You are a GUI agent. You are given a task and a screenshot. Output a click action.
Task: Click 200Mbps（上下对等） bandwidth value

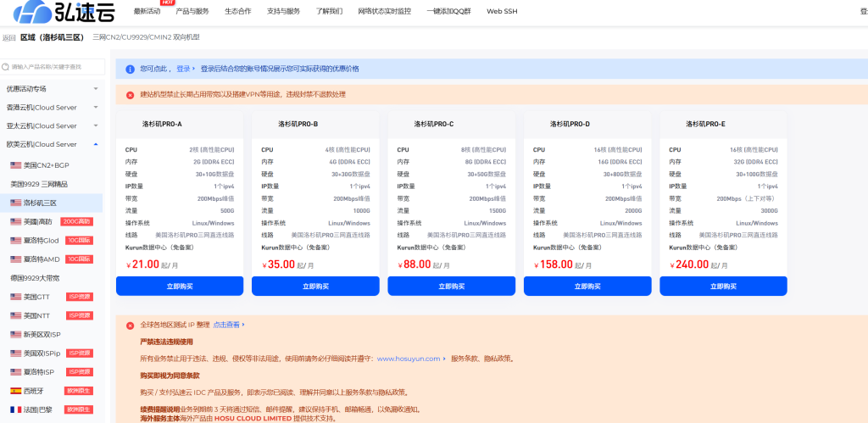pos(748,198)
